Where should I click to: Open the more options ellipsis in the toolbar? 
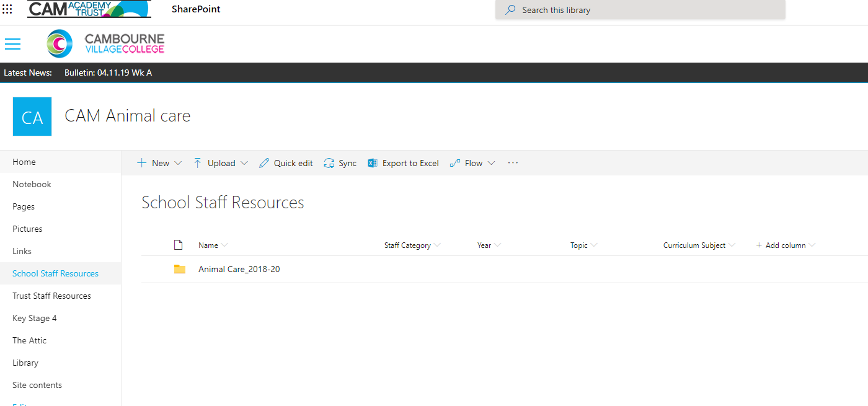click(513, 163)
